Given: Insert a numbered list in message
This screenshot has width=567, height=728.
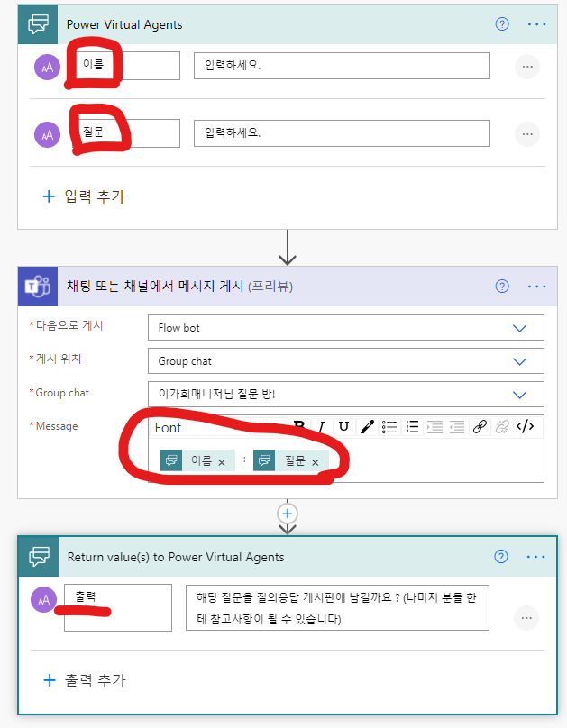Looking at the screenshot, I should tap(412, 427).
